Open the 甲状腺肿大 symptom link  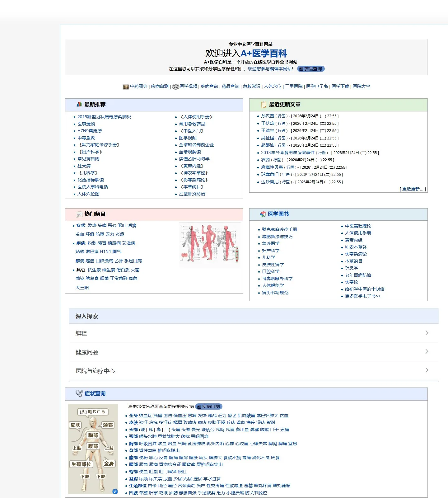pos(169,436)
